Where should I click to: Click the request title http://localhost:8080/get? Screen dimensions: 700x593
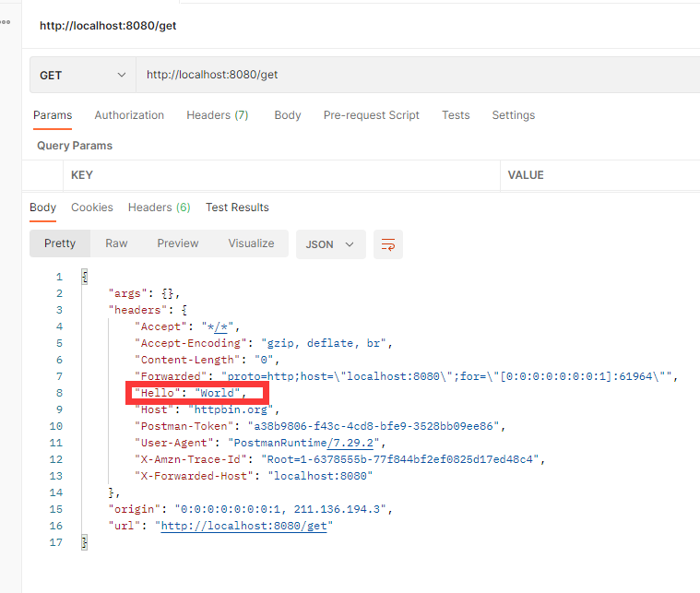pyautogui.click(x=108, y=26)
